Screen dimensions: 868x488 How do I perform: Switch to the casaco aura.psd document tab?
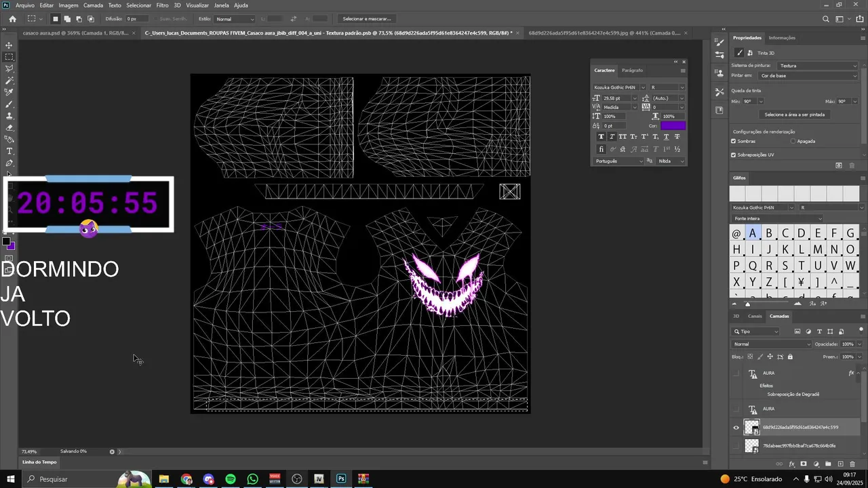pyautogui.click(x=75, y=33)
